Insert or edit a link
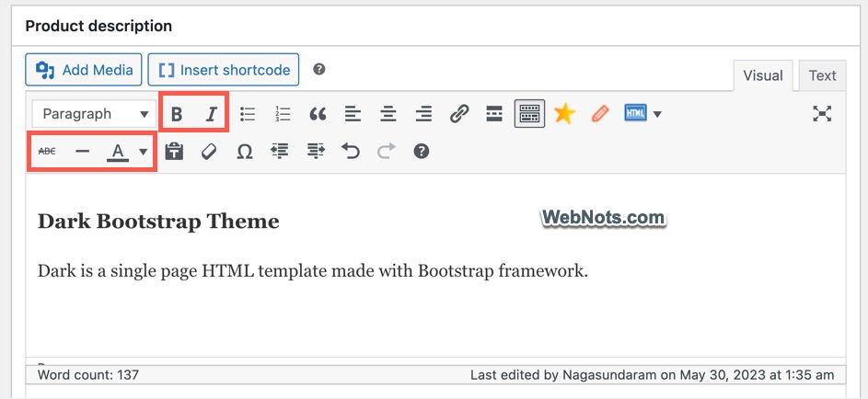 (x=459, y=114)
